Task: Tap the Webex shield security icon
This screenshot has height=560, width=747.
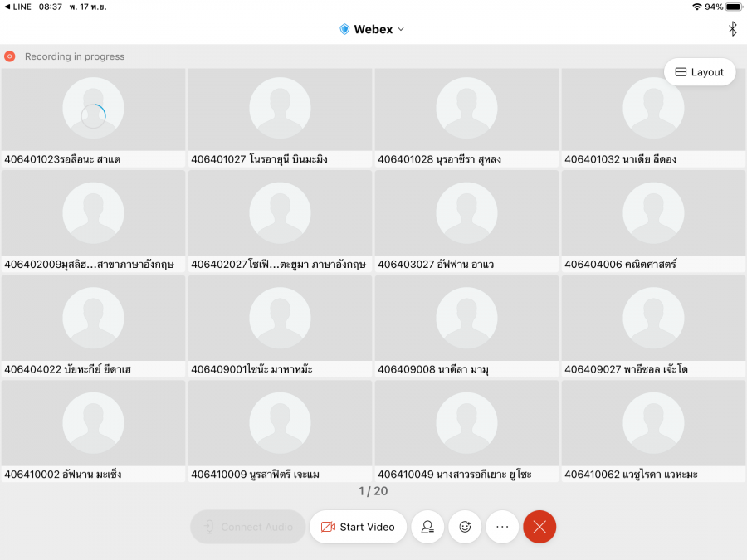Action: click(344, 29)
